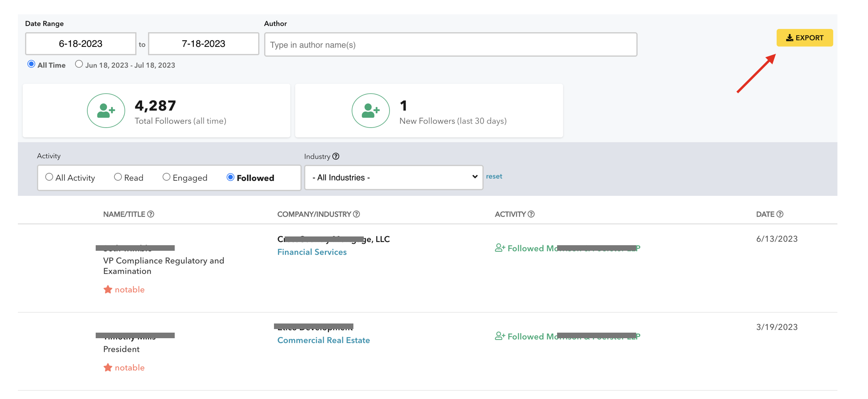Click the Date column help icon
This screenshot has width=868, height=399.
pos(780,214)
